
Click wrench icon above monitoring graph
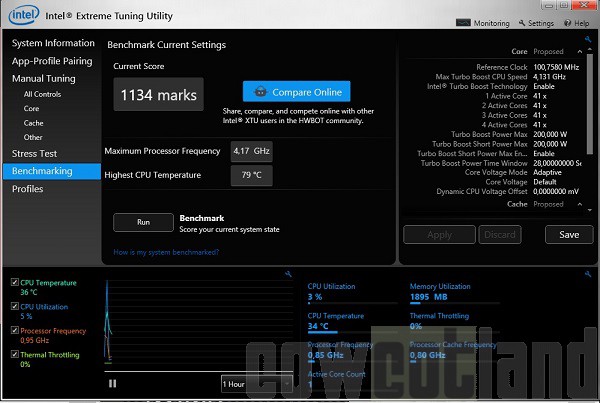288,274
